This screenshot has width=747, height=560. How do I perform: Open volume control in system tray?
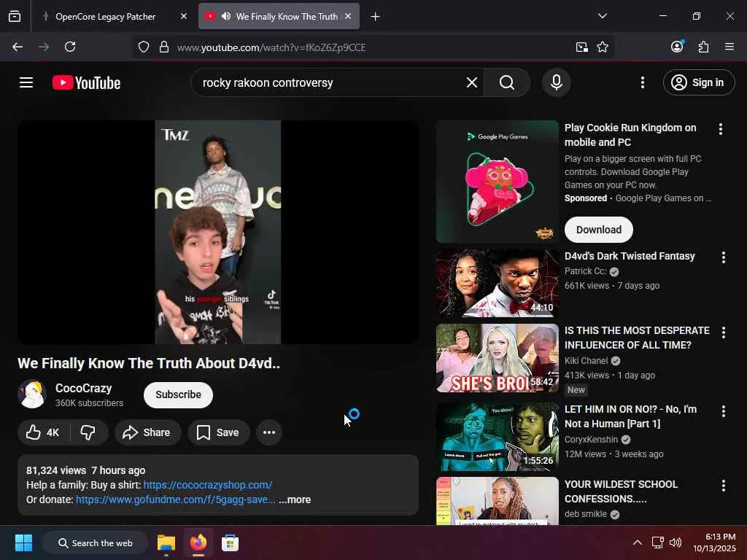pos(676,542)
